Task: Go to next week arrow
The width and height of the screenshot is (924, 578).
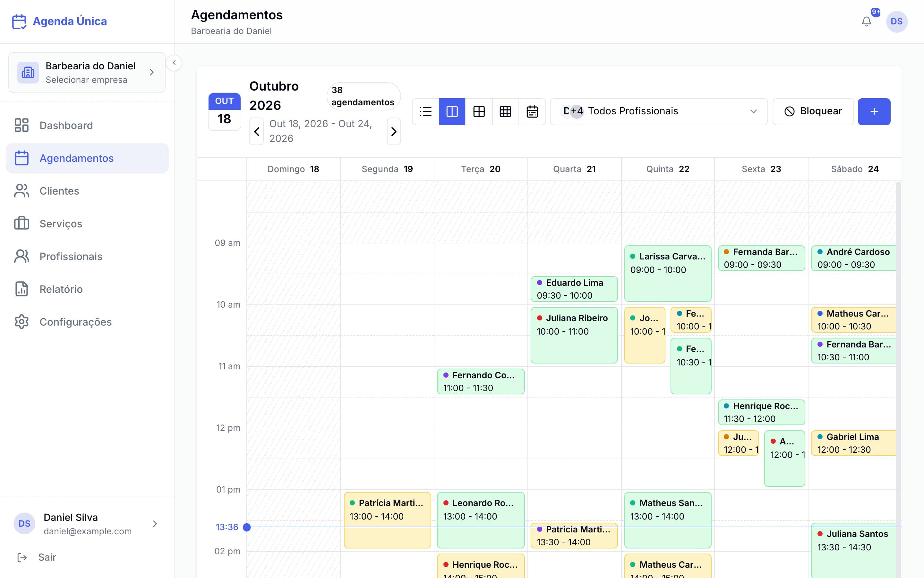Action: point(394,132)
